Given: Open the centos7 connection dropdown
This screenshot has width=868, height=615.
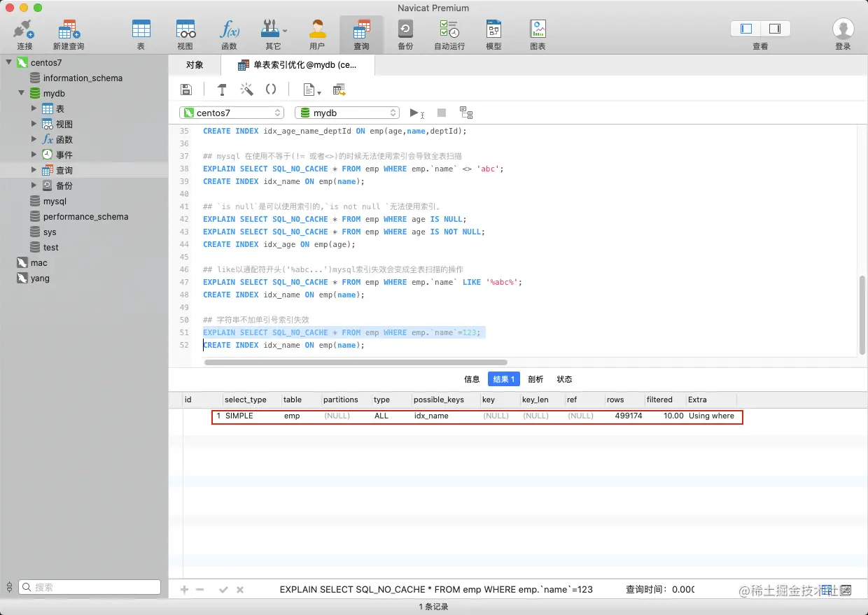Looking at the screenshot, I should pos(232,113).
